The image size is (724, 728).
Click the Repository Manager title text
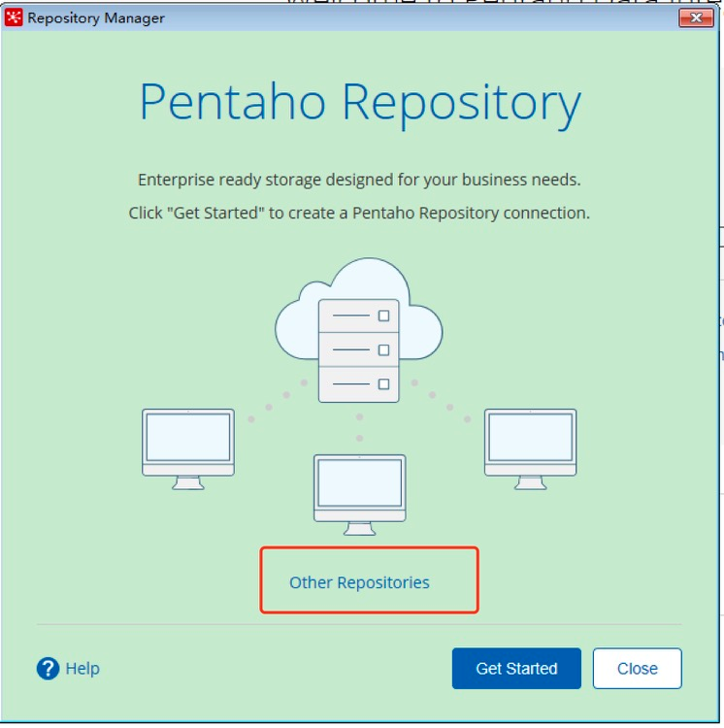[x=96, y=18]
